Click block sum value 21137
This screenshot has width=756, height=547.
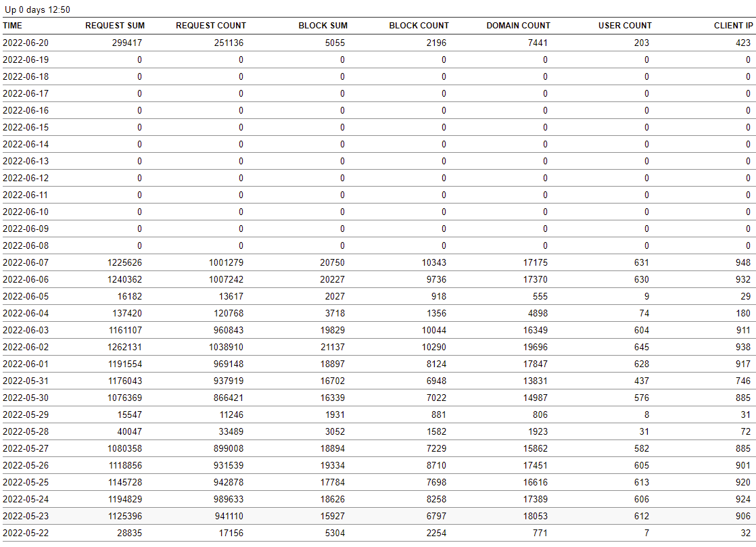(332, 347)
